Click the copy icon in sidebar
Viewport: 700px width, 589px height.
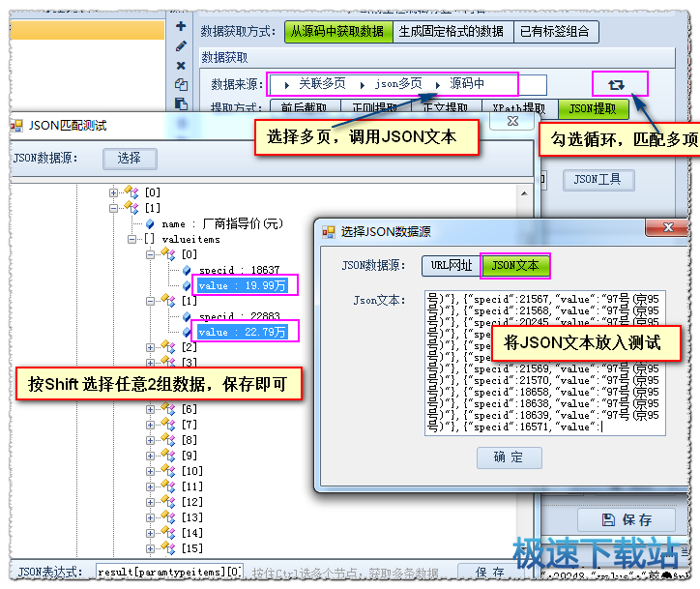click(181, 84)
